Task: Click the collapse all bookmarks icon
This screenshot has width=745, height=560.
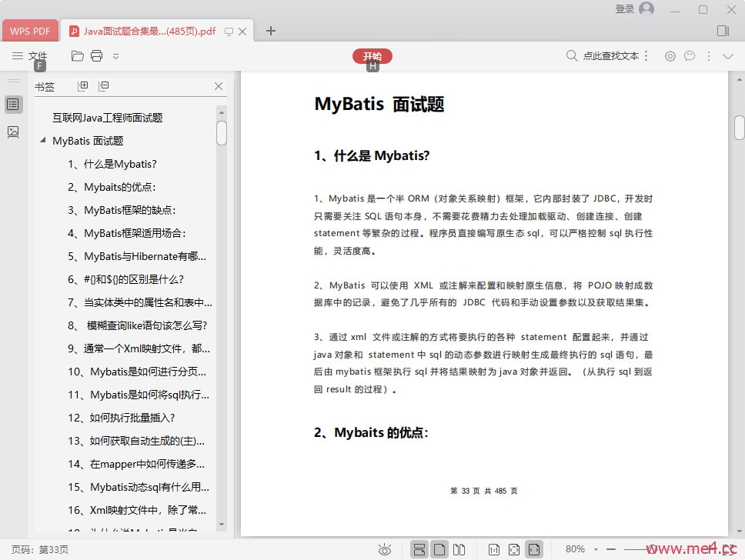Action: 104,86
